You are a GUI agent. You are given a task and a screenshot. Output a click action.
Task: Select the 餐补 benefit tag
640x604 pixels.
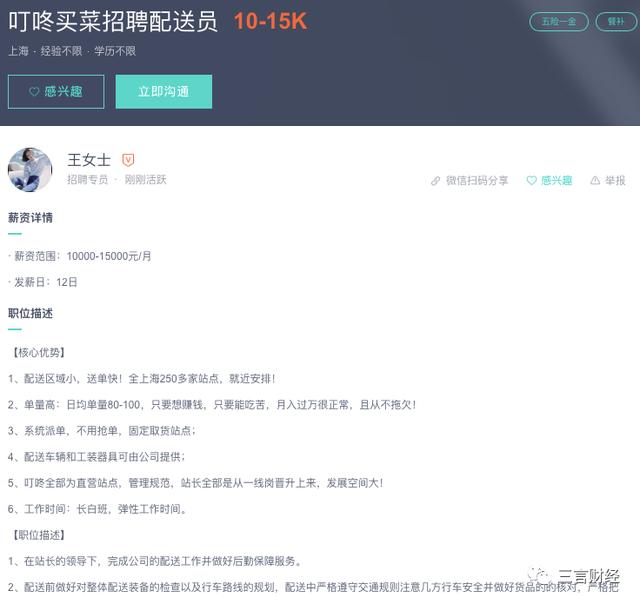[616, 22]
